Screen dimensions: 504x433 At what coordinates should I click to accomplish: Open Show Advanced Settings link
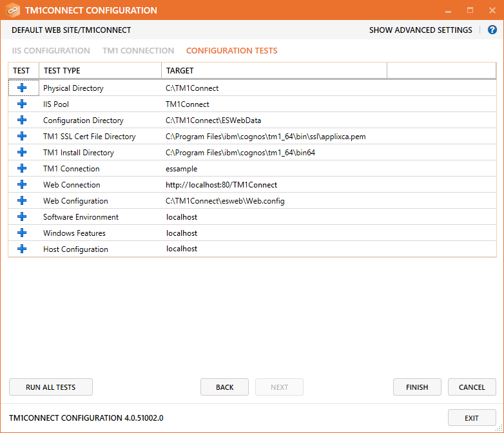point(420,30)
